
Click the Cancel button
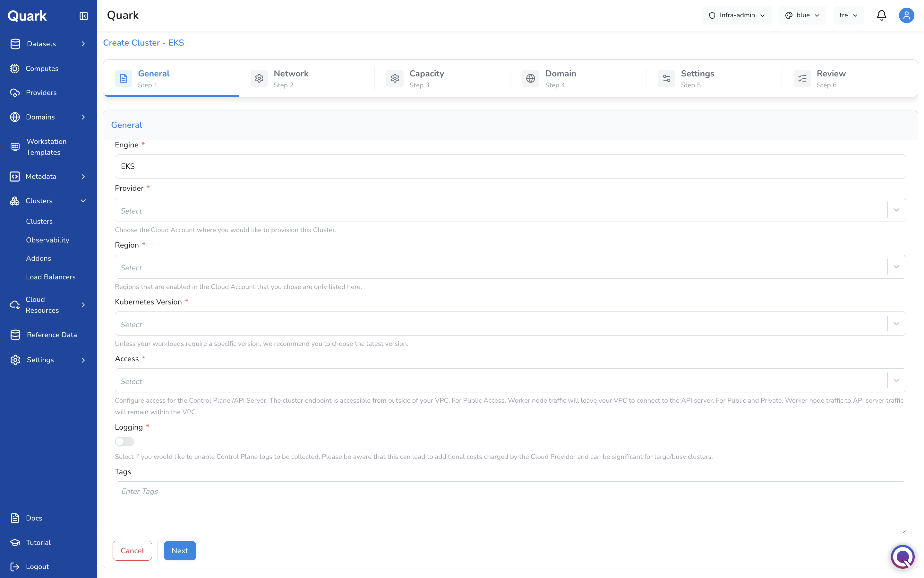tap(132, 550)
